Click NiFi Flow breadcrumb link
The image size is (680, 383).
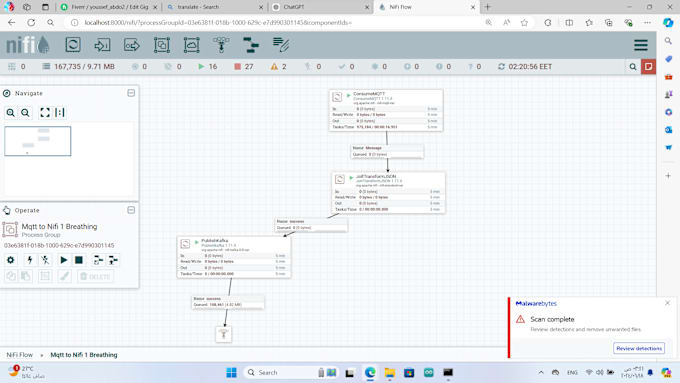click(20, 355)
